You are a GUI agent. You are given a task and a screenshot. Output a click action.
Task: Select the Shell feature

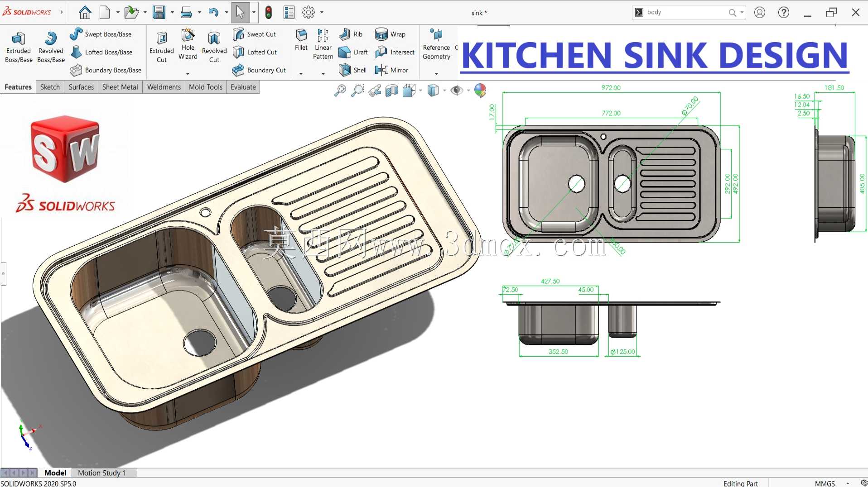pyautogui.click(x=353, y=70)
